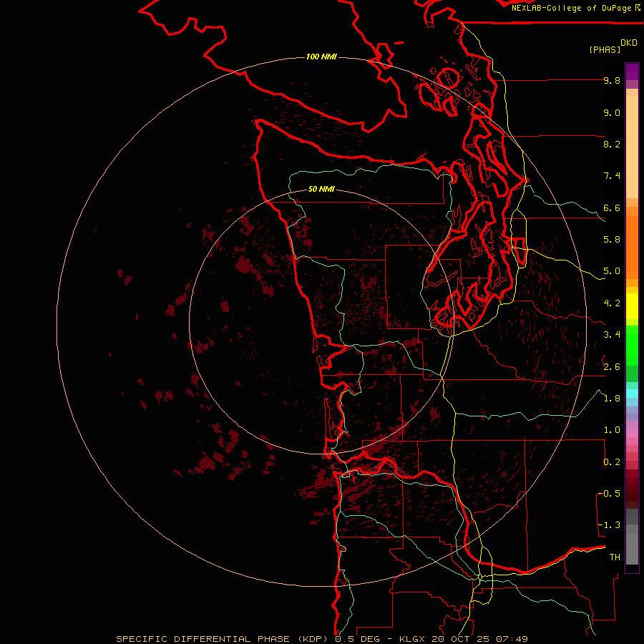Select the 7.4 scale value
The height and width of the screenshot is (644, 644).
tap(612, 176)
